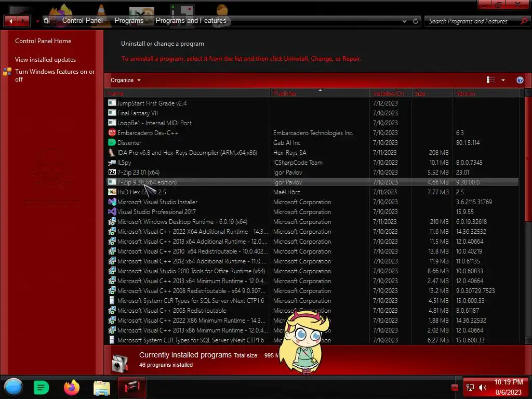Click the Dissenter program icon
Viewport: 532px width, 399px height.
pos(112,142)
